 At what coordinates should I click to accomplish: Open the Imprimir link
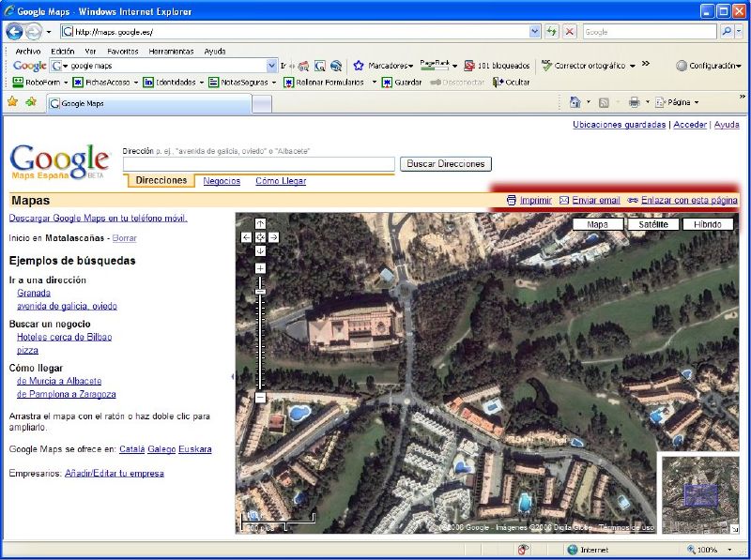[x=535, y=200]
